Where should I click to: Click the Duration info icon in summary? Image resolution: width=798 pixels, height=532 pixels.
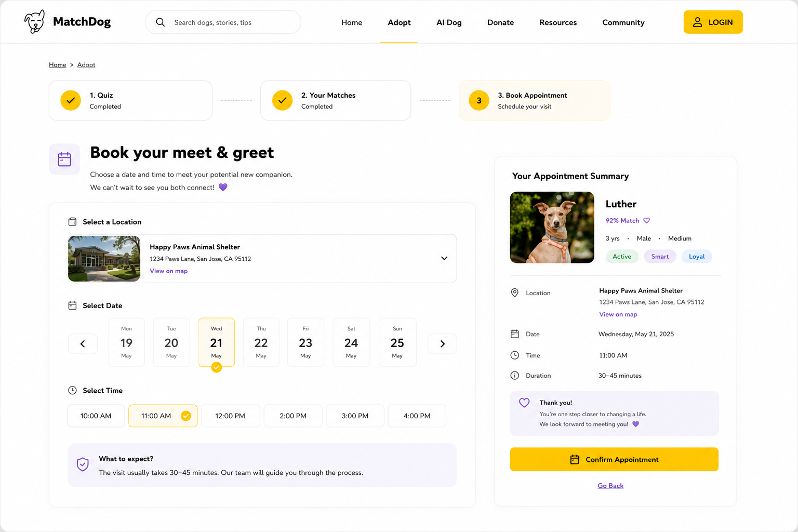pyautogui.click(x=514, y=376)
